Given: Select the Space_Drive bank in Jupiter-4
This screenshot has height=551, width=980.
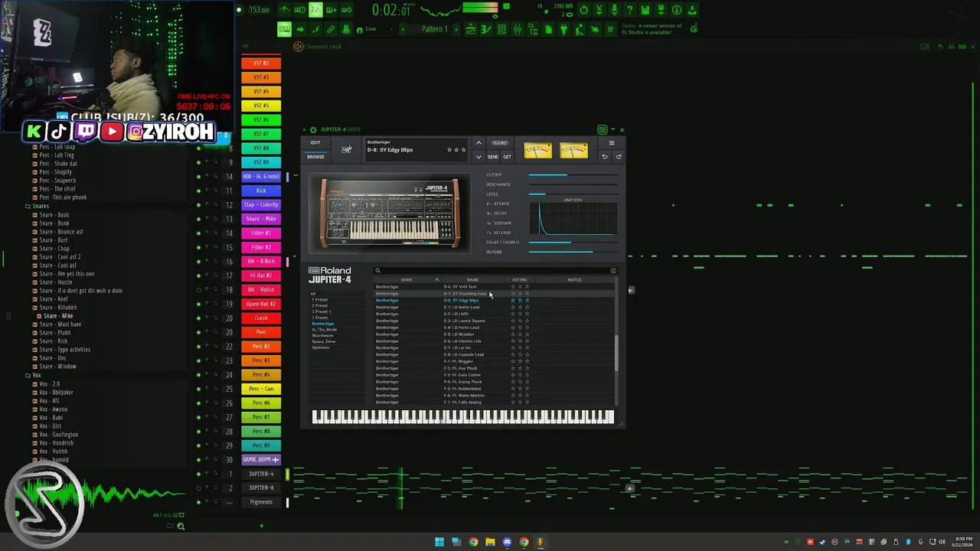Looking at the screenshot, I should click(x=323, y=341).
